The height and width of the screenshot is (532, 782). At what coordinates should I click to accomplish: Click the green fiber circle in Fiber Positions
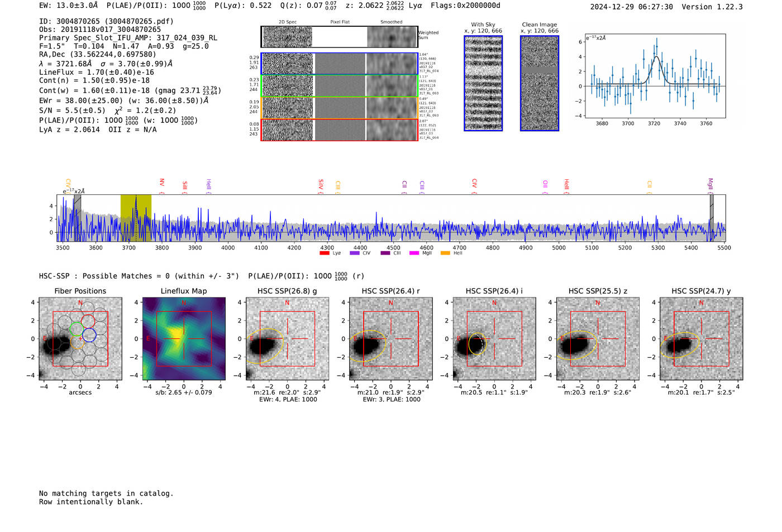(x=75, y=329)
